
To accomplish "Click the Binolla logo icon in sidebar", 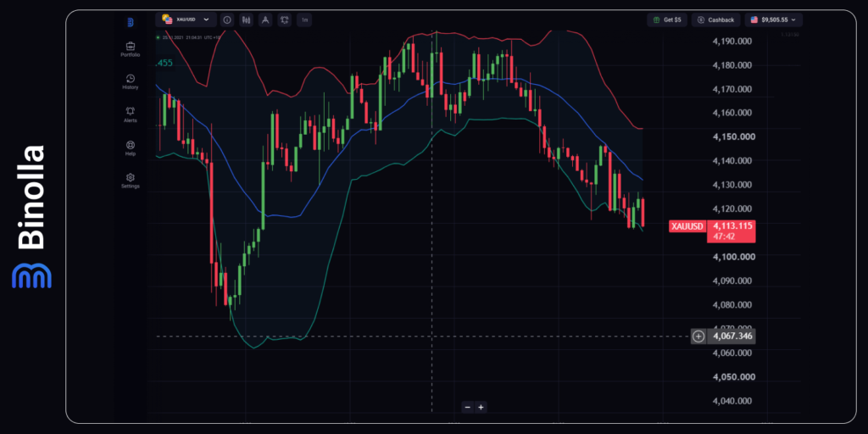I will [x=130, y=22].
